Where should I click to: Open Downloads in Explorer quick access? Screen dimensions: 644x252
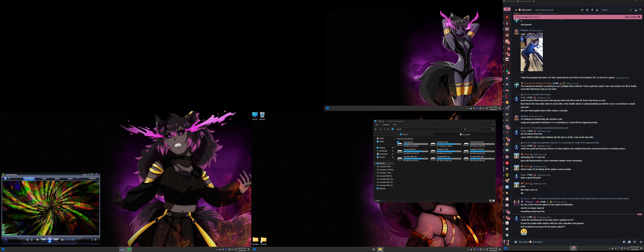[382, 151]
